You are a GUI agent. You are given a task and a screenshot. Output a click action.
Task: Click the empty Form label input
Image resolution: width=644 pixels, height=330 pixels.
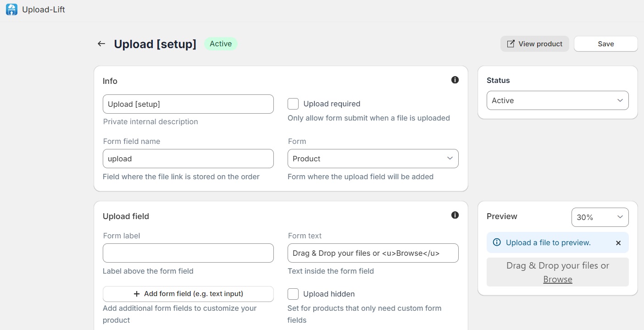pos(188,253)
